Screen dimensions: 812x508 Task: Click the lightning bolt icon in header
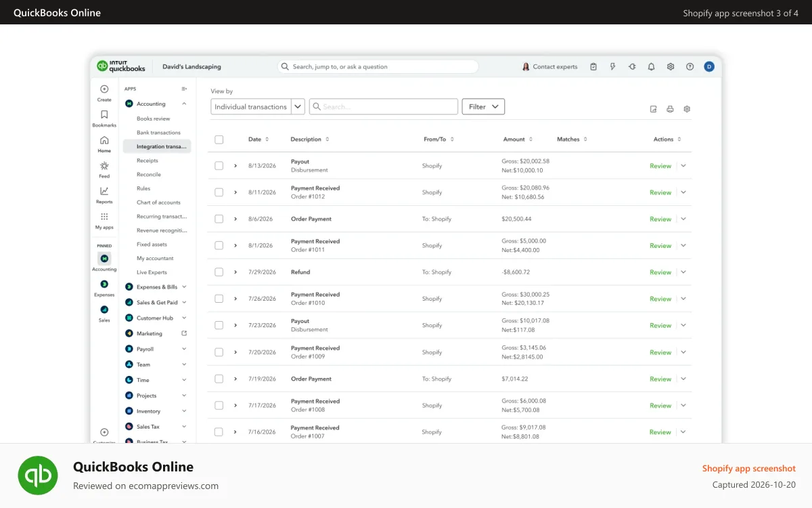click(613, 66)
